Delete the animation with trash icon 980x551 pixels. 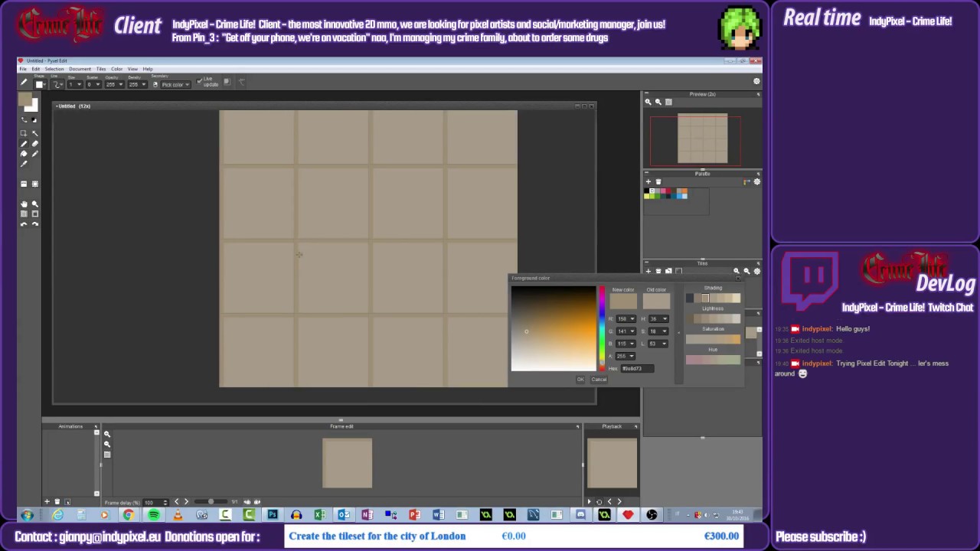(57, 501)
